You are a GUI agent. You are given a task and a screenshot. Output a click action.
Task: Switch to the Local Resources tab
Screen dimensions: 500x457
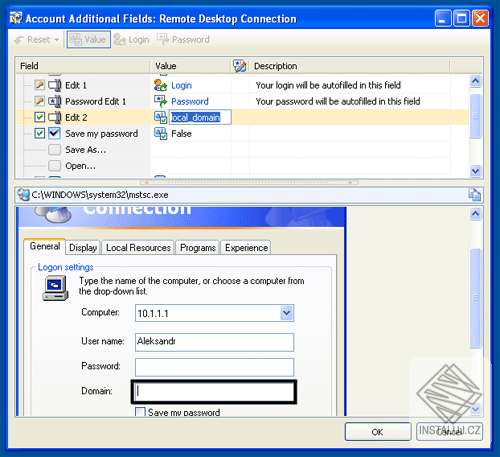point(138,248)
